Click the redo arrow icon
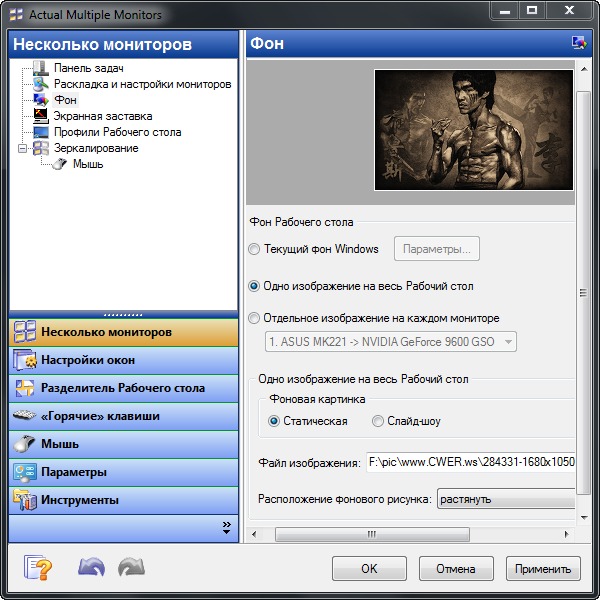The image size is (600, 600). pos(131,568)
